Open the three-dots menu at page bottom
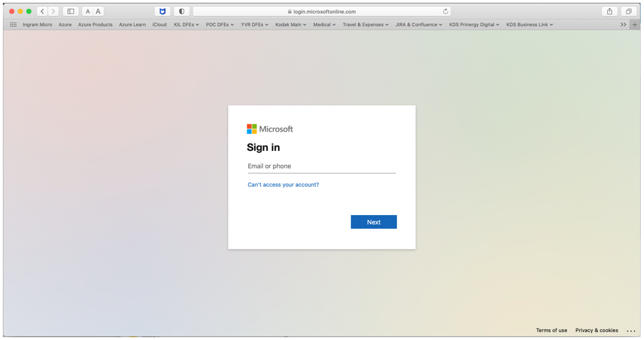 point(631,330)
